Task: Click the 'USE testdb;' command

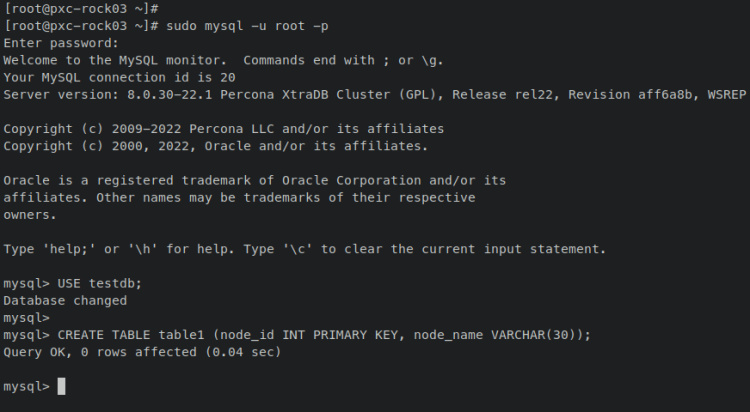Action: pyautogui.click(x=100, y=283)
